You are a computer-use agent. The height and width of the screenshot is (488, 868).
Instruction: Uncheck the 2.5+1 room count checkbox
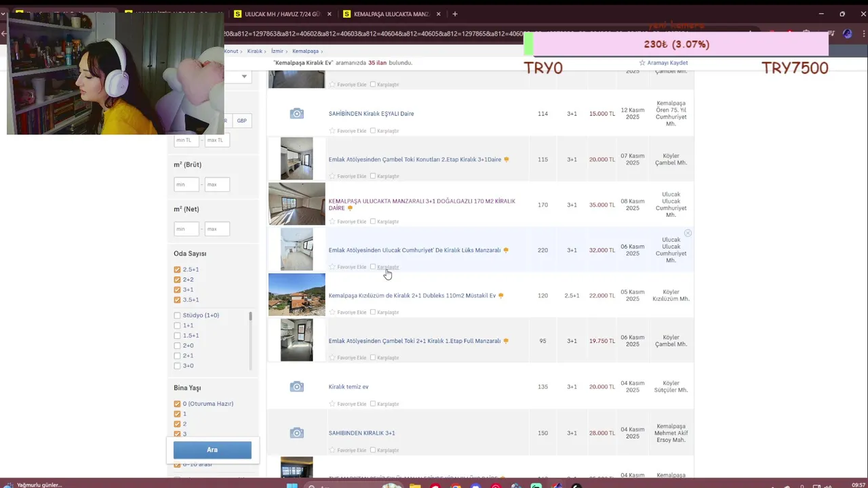[177, 270]
